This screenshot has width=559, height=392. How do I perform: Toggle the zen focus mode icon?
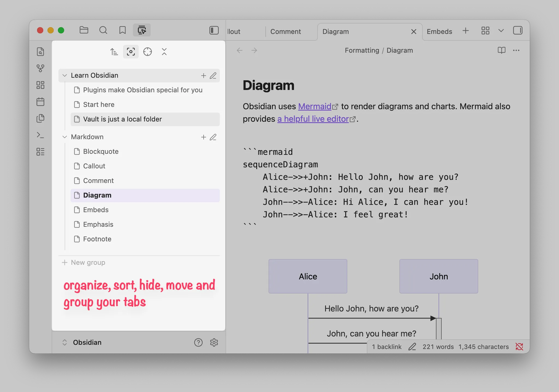coord(131,52)
